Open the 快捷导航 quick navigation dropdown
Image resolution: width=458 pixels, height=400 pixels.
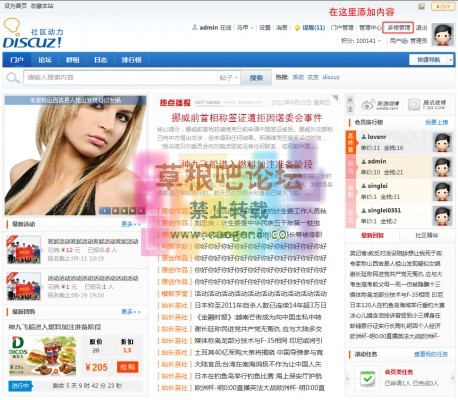(x=431, y=60)
